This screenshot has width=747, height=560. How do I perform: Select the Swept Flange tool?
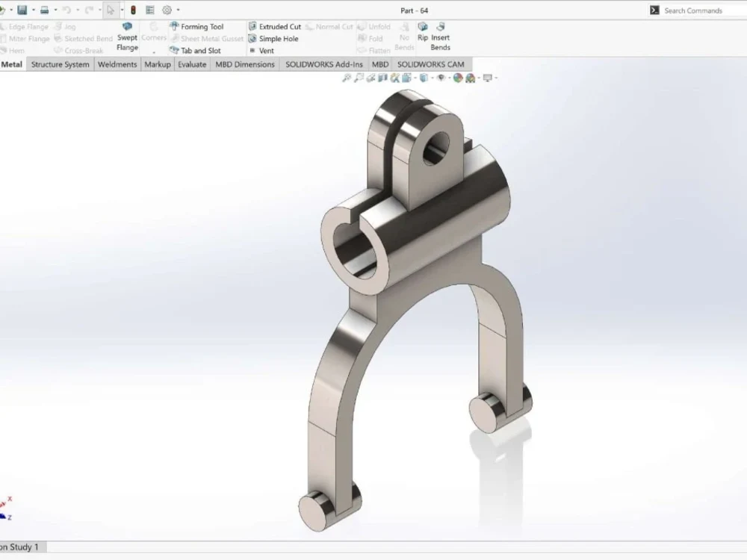point(127,37)
